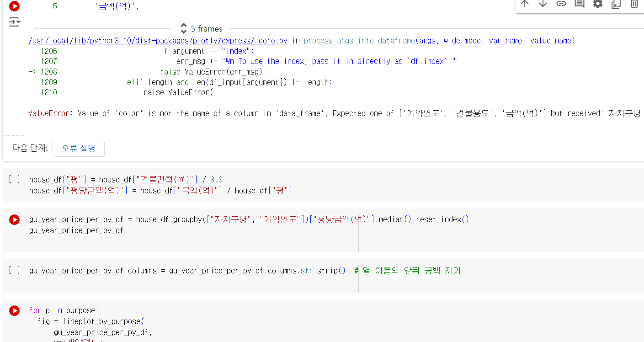
Task: Click traceback line 1207 err_msg text
Action: click(x=316, y=61)
